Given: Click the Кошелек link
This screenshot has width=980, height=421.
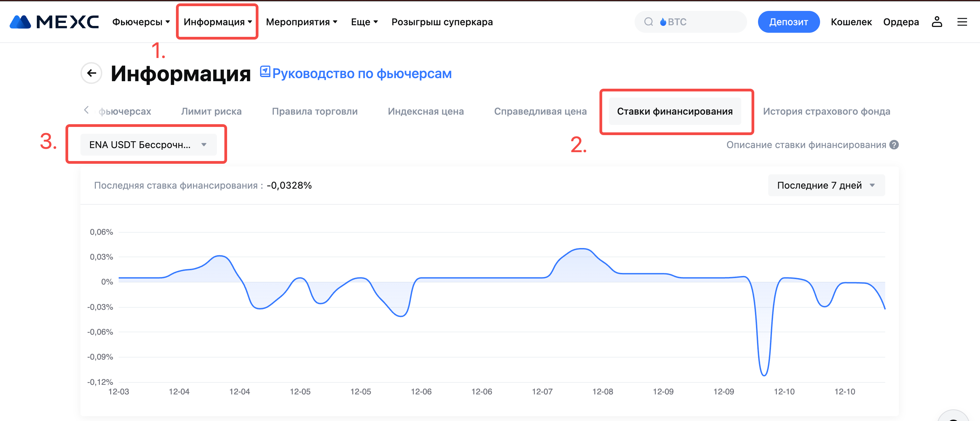Looking at the screenshot, I should tap(851, 22).
